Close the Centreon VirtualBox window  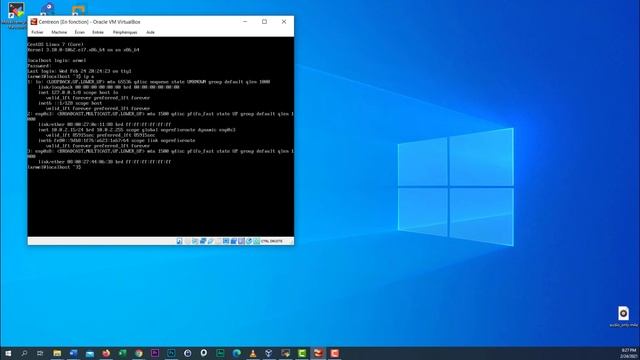[x=284, y=22]
